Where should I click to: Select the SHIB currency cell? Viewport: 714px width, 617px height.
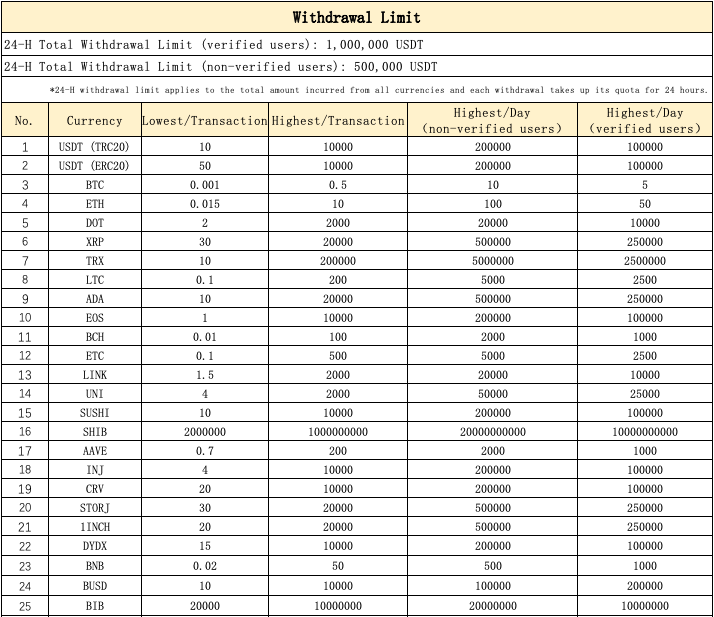click(x=94, y=432)
